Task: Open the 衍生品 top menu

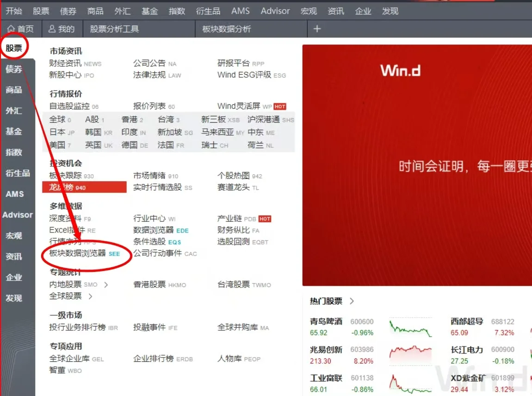Action: [208, 11]
